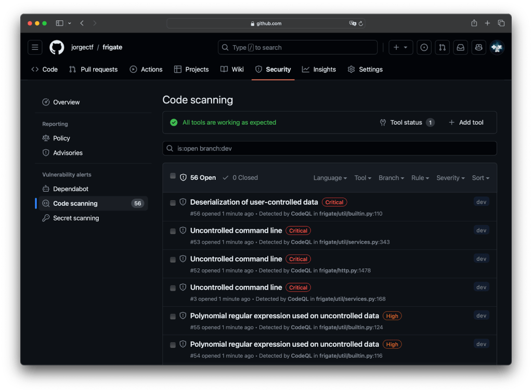The height and width of the screenshot is (392, 532).
Task: Click the shield icon on the Deserialization alert
Action: (183, 202)
